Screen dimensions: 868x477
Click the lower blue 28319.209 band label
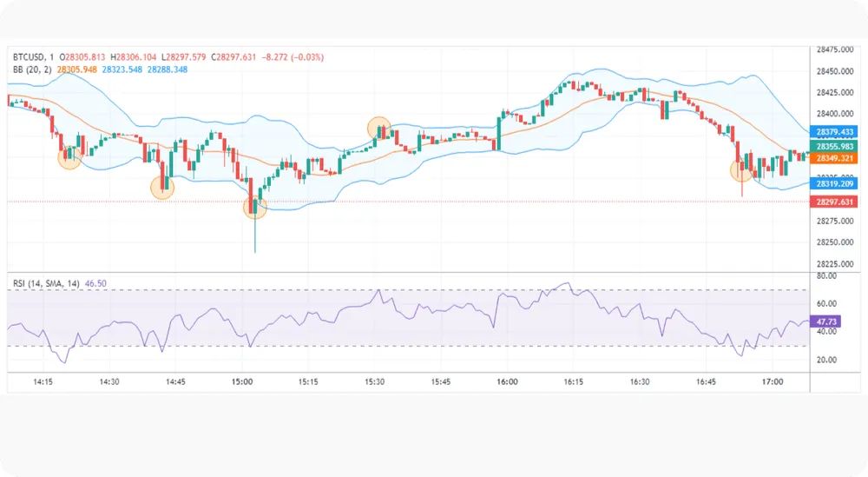pyautogui.click(x=833, y=183)
